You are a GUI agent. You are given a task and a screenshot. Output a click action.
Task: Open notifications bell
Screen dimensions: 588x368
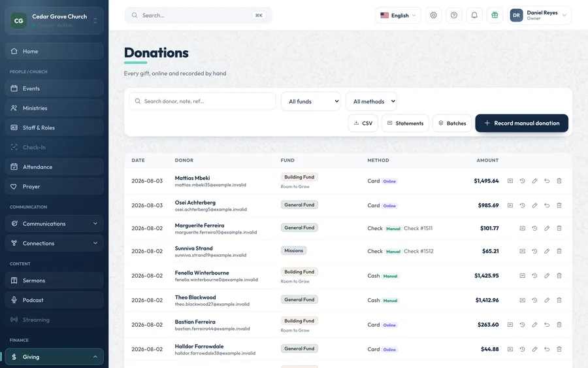point(474,16)
